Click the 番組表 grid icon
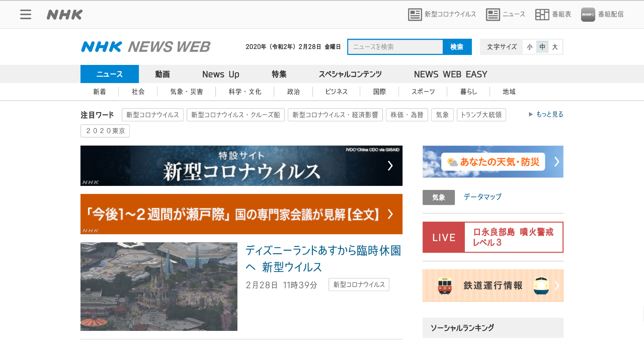The width and height of the screenshot is (644, 346). coord(542,14)
